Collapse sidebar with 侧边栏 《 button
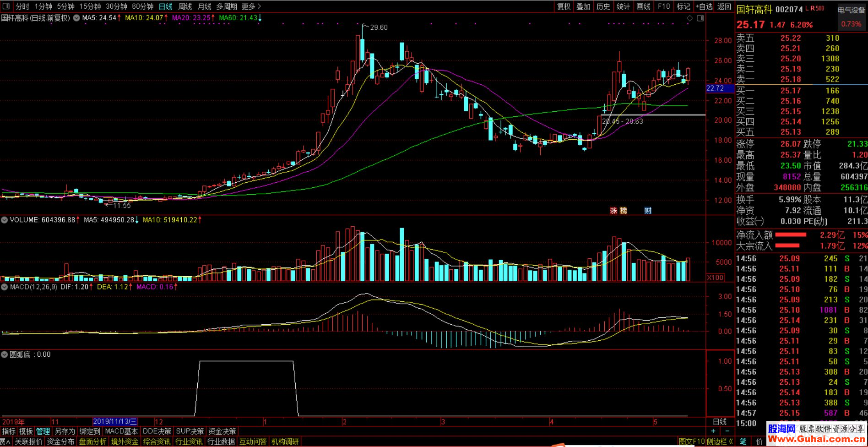Image resolution: width=868 pixels, height=447 pixels. (720, 442)
